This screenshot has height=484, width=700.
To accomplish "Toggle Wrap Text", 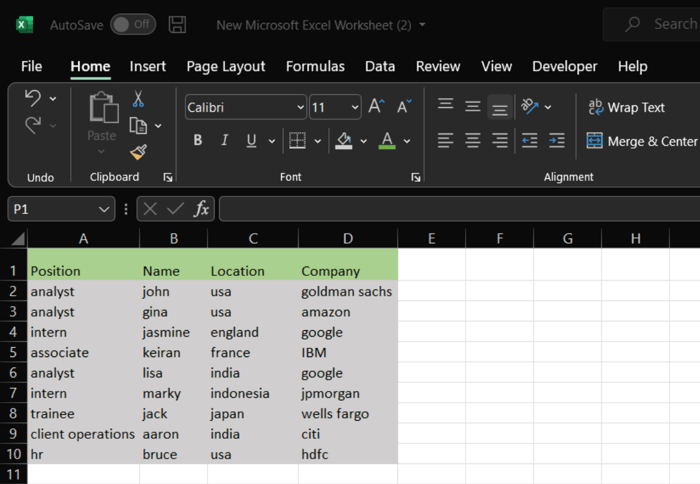I will (626, 107).
